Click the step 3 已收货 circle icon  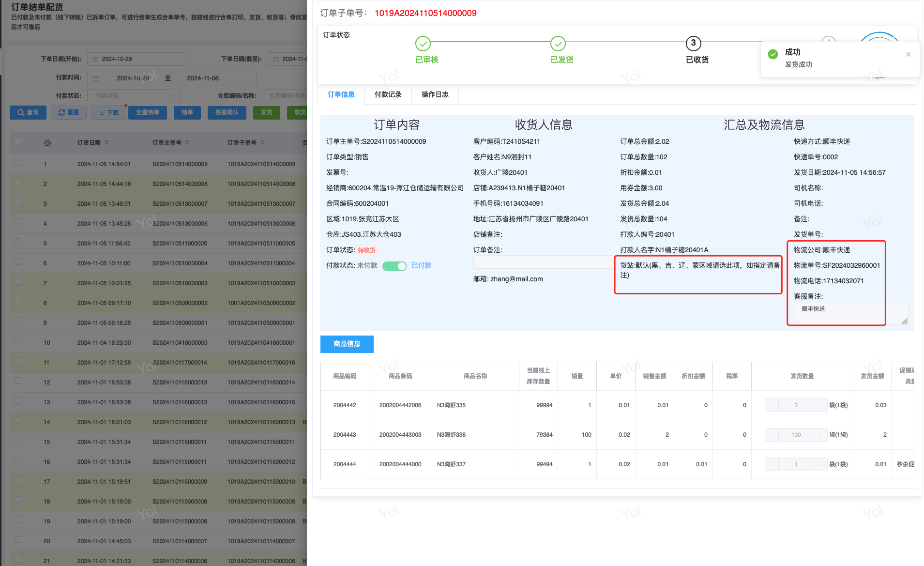pos(693,44)
